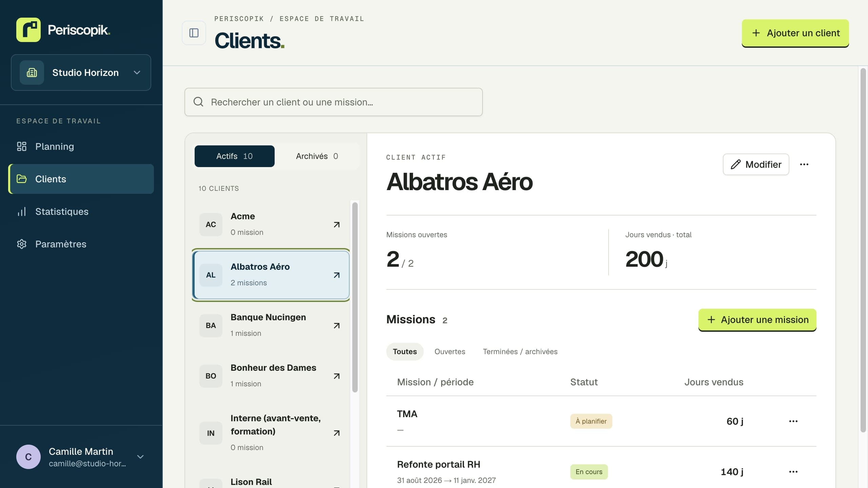Open Banque Nucingen arrow icon
Image resolution: width=868 pixels, height=488 pixels.
point(336,325)
